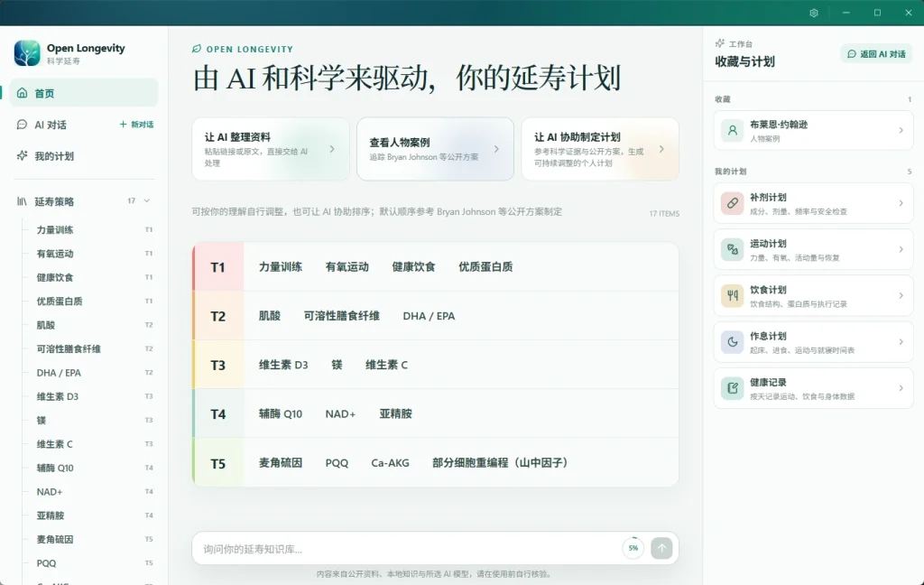The height and width of the screenshot is (585, 924).
Task: Open 麦角硫因 in the T5 row
Action: (281, 463)
